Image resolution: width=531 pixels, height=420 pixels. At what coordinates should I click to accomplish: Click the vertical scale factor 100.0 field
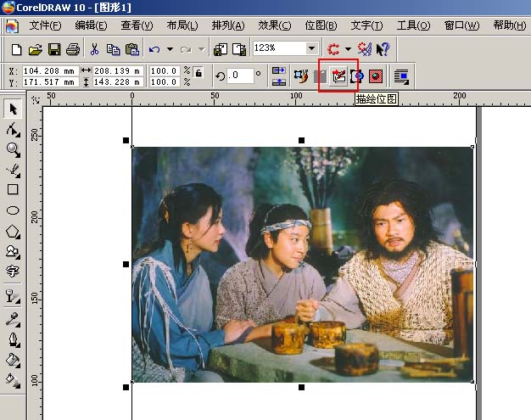coord(165,82)
